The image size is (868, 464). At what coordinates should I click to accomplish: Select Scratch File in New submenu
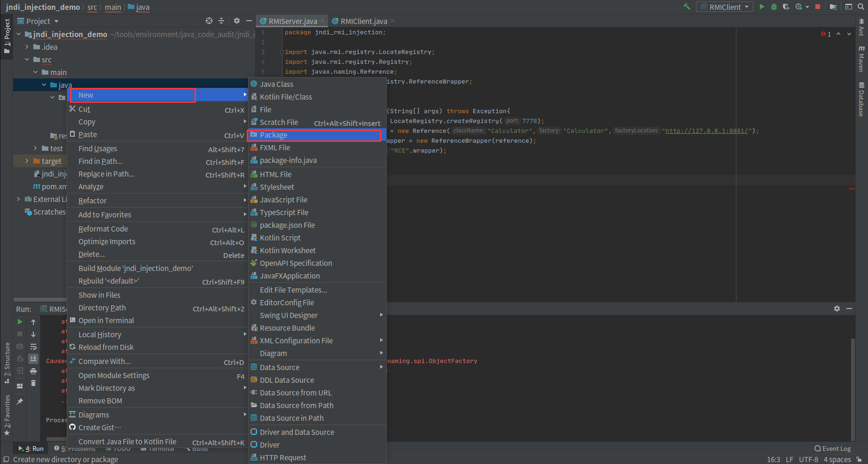[317, 122]
